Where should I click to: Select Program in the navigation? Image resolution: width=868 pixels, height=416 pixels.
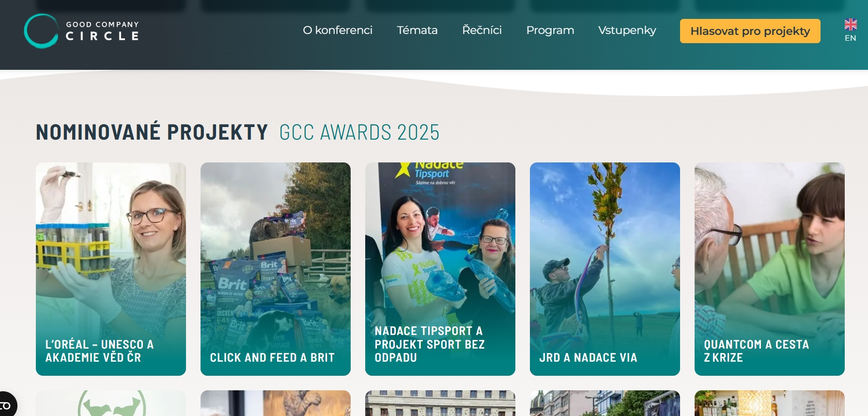point(550,30)
